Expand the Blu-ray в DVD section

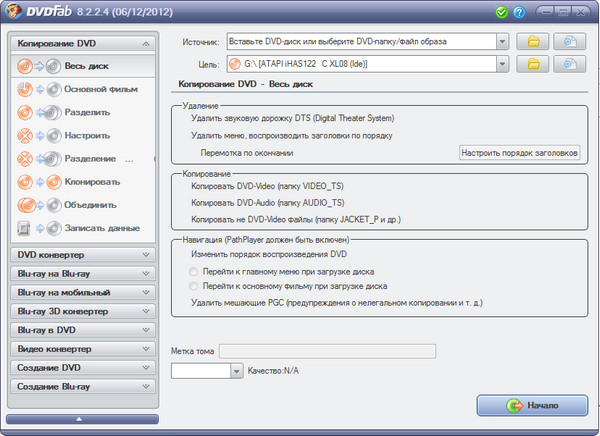click(x=80, y=330)
